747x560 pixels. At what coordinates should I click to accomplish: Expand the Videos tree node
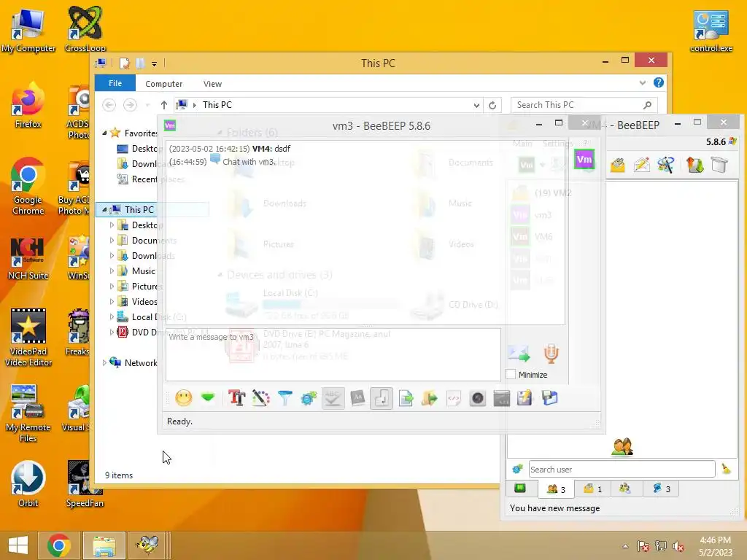(112, 301)
